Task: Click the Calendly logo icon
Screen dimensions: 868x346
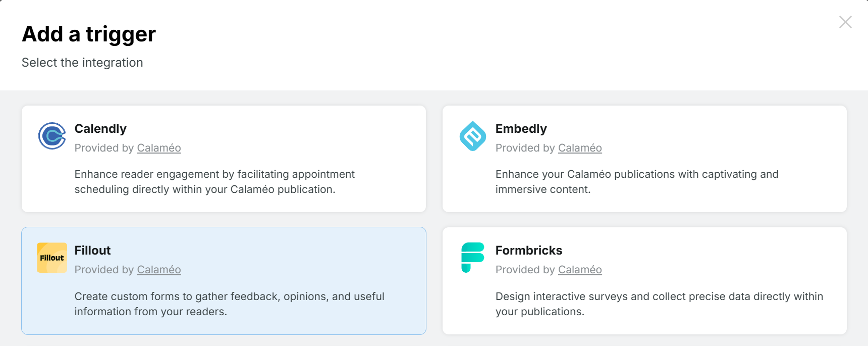Action: (52, 136)
